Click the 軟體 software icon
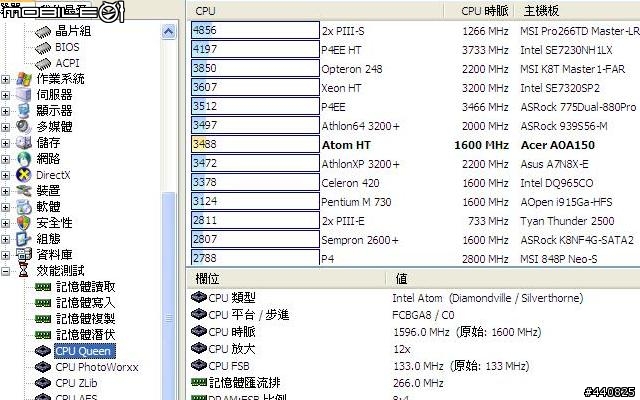 pos(24,207)
